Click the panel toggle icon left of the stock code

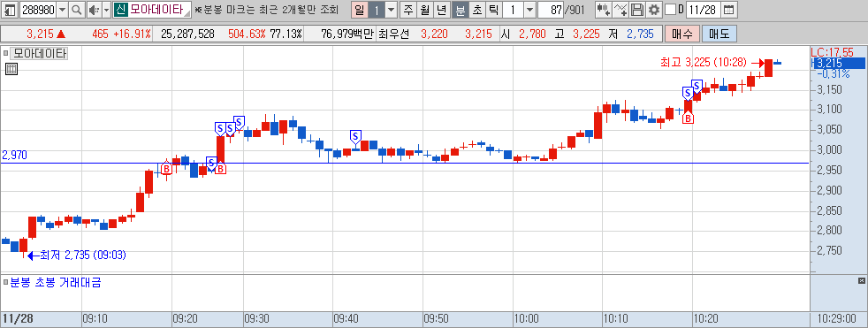tap(10, 10)
